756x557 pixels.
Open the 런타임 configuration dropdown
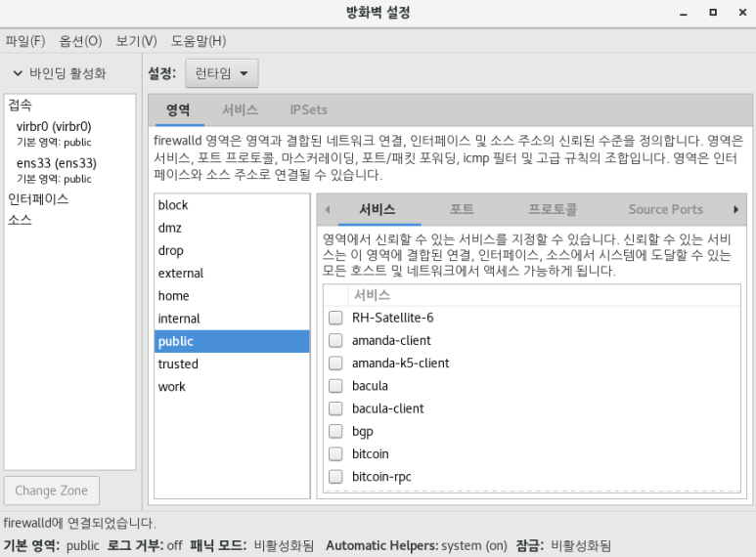(222, 73)
